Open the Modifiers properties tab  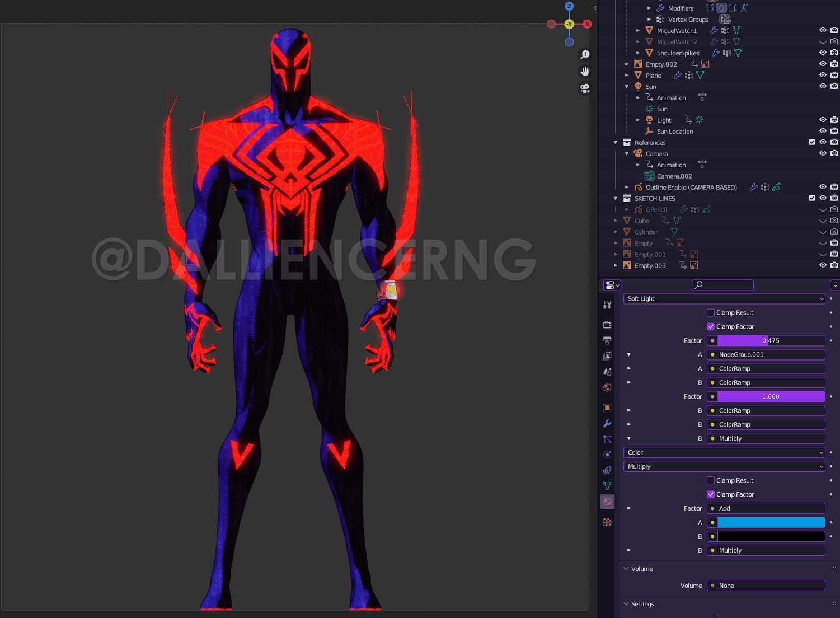pos(607,423)
